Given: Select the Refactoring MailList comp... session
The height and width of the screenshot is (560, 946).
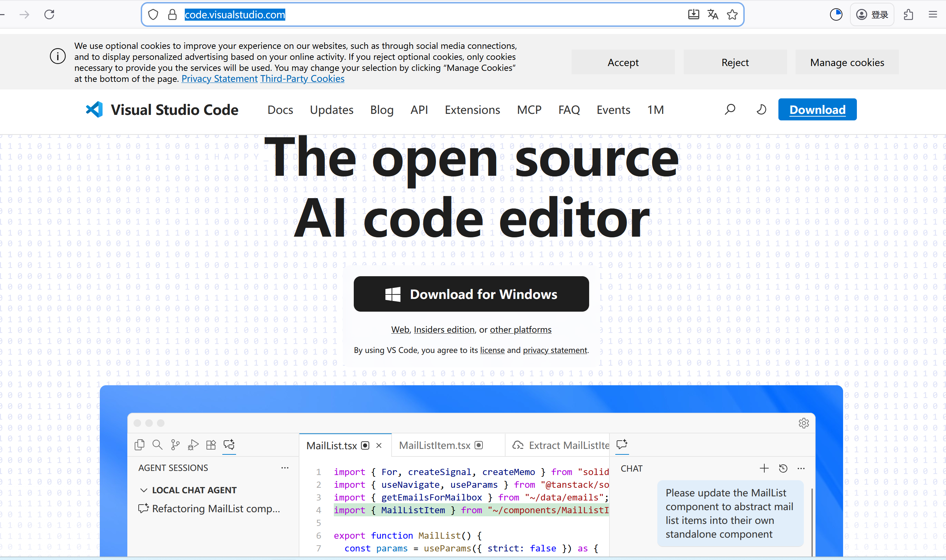Looking at the screenshot, I should click(x=210, y=509).
